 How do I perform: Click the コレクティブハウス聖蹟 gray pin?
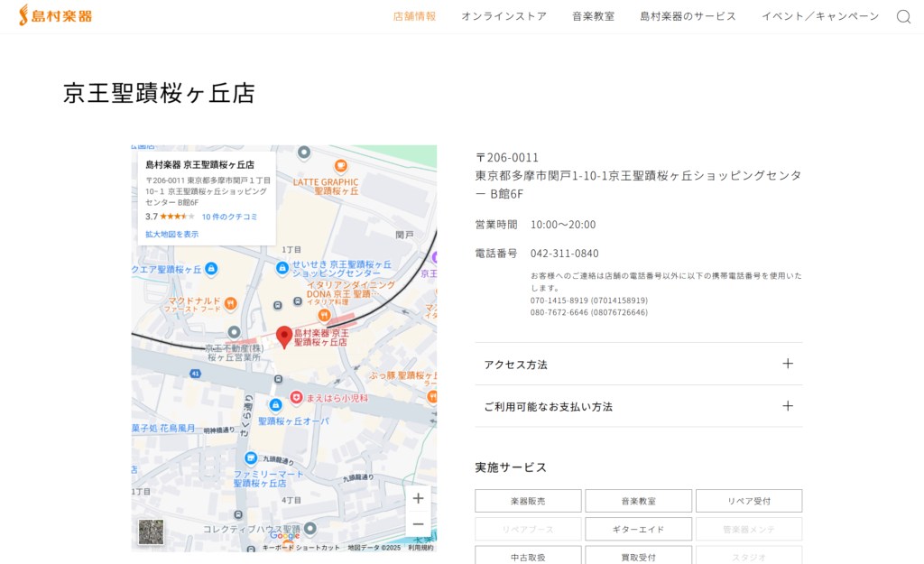pyautogui.click(x=310, y=528)
